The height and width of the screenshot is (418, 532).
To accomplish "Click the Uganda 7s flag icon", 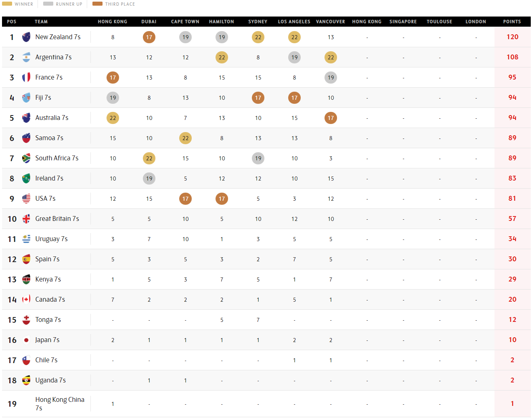I will tap(26, 380).
